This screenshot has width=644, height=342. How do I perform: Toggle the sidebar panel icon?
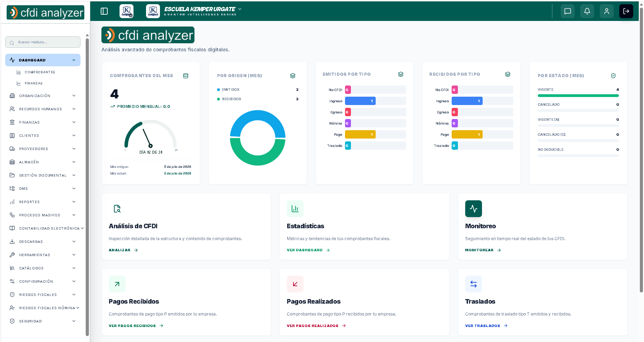pyautogui.click(x=104, y=11)
